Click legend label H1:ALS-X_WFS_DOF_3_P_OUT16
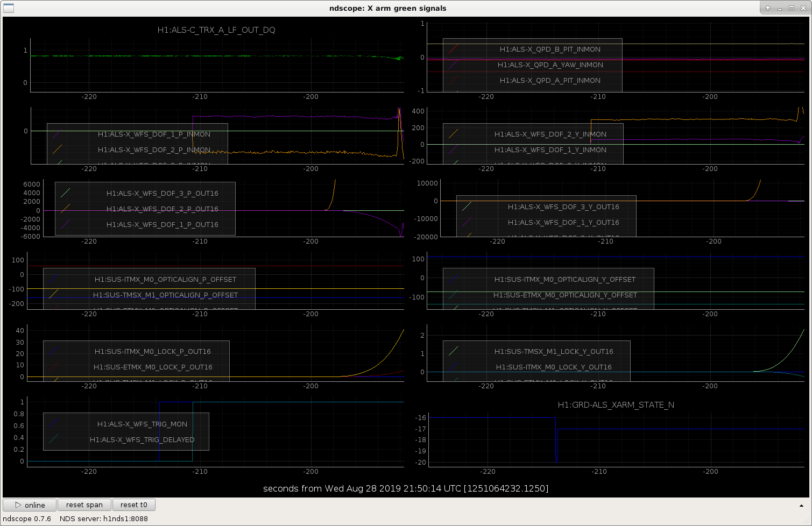This screenshot has width=812, height=526. [x=163, y=193]
